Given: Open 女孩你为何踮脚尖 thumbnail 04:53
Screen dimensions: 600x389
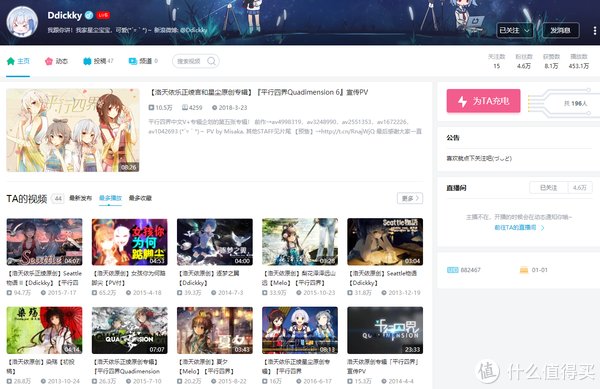Looking at the screenshot, I should [129, 242].
